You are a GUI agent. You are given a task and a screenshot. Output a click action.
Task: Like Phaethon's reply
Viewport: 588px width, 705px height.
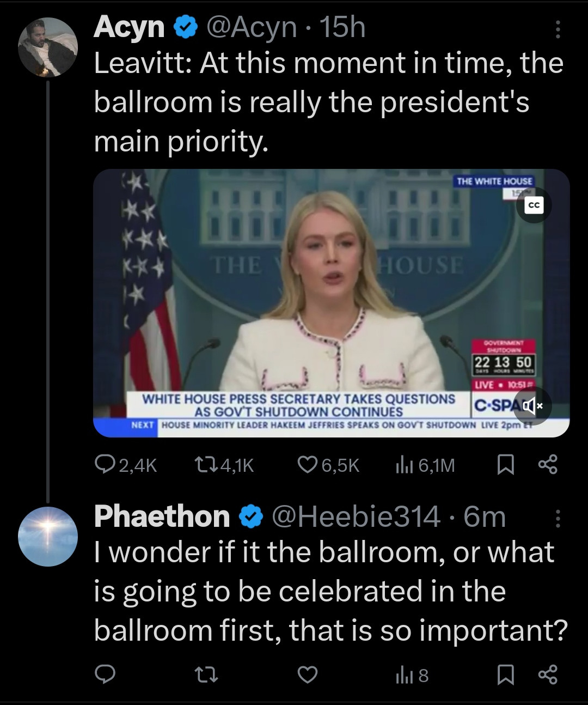coord(308,675)
